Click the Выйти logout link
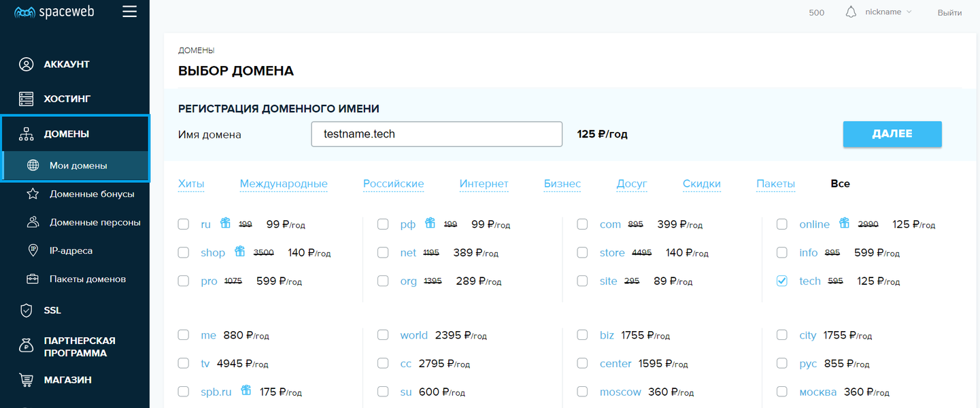980x408 pixels. click(x=949, y=12)
